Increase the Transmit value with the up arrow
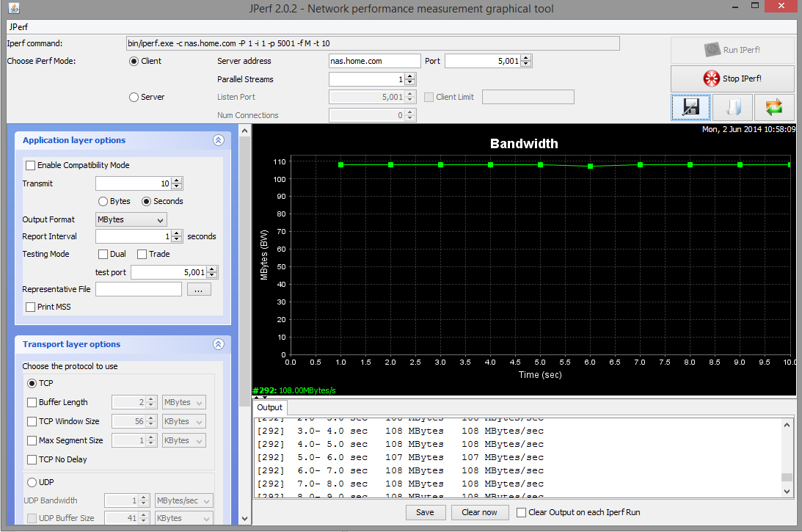Viewport: 802px width, 532px height. click(x=176, y=181)
